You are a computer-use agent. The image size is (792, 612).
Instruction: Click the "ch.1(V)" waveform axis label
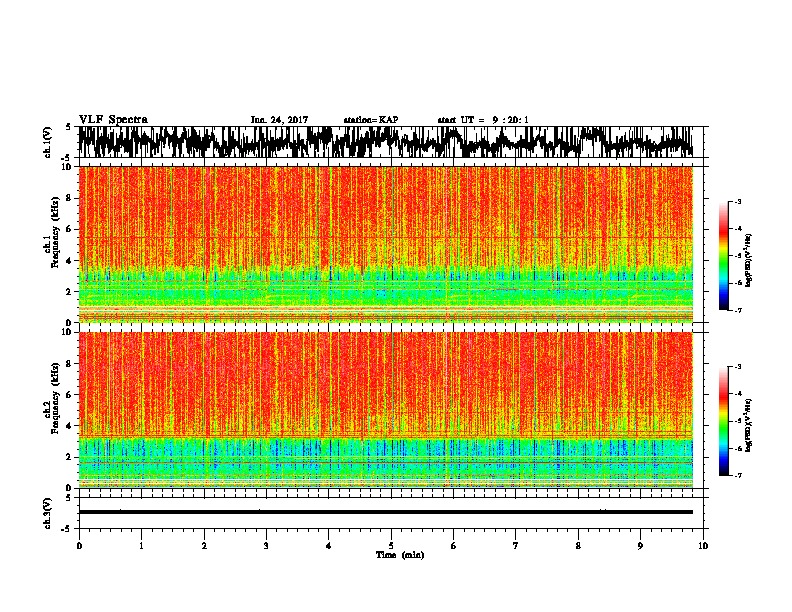pyautogui.click(x=48, y=142)
